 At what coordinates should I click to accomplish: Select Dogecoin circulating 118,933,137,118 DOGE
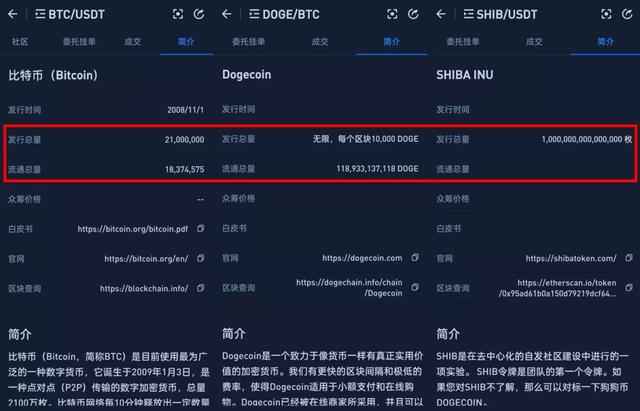(378, 169)
